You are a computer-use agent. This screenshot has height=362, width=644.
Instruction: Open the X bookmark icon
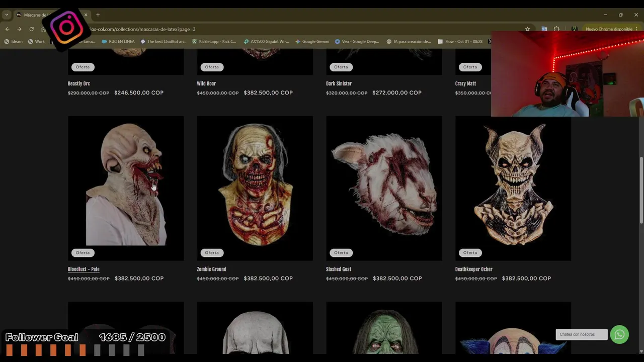tap(490, 42)
